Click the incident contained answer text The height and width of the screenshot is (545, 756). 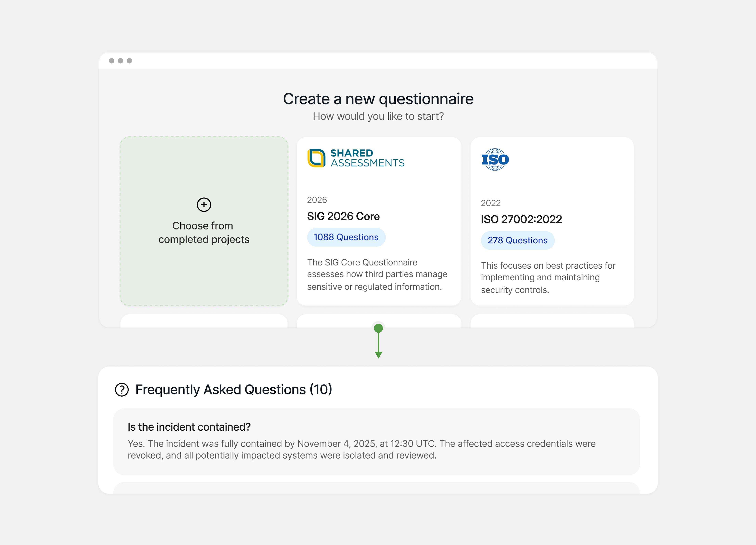(x=361, y=449)
